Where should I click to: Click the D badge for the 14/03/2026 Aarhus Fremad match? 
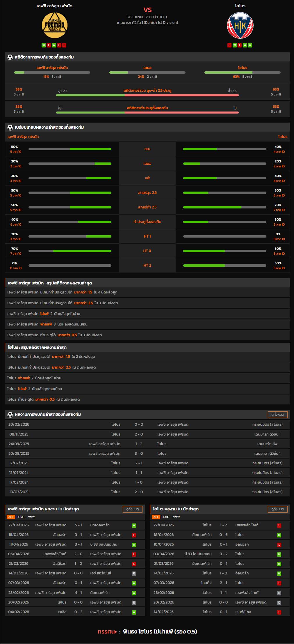[x=134, y=574]
